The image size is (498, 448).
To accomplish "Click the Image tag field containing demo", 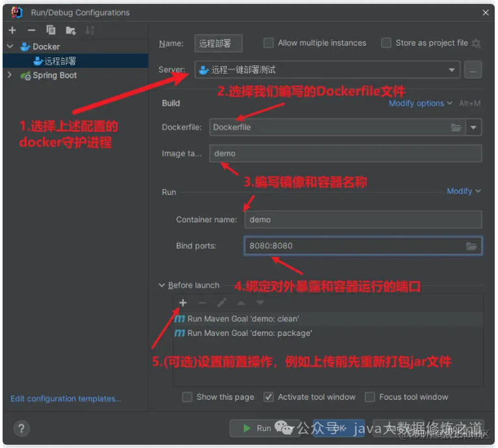I will pos(345,153).
